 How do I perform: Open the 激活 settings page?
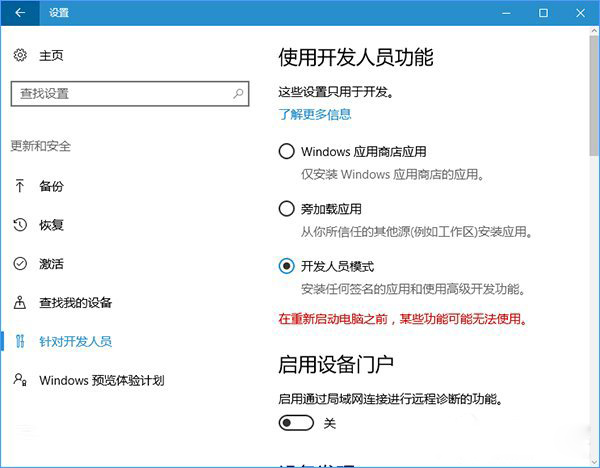[51, 264]
